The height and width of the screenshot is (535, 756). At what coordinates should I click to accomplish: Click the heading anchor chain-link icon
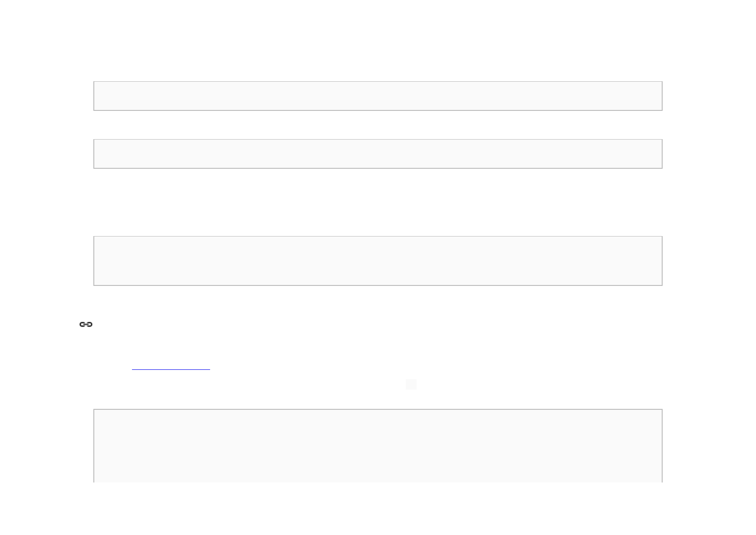(86, 325)
